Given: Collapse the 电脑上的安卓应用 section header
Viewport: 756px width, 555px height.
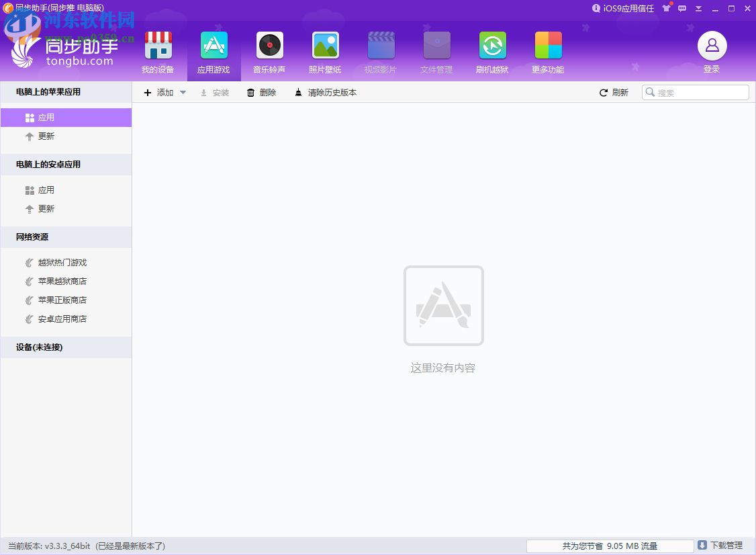Looking at the screenshot, I should [66, 165].
